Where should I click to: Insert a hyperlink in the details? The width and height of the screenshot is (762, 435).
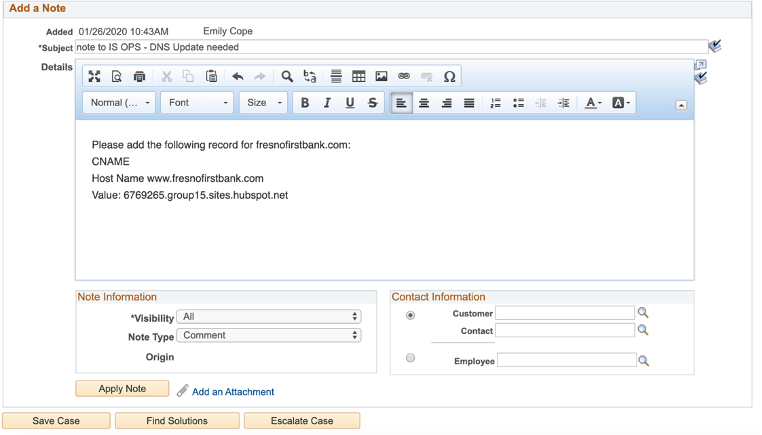(404, 76)
